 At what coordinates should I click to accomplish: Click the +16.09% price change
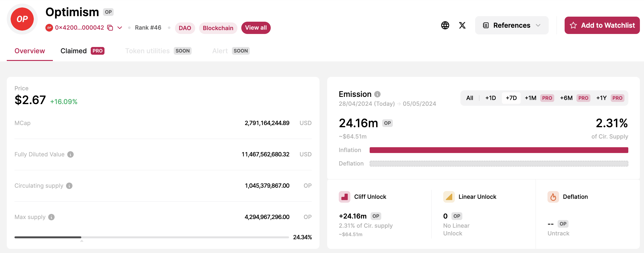point(64,102)
